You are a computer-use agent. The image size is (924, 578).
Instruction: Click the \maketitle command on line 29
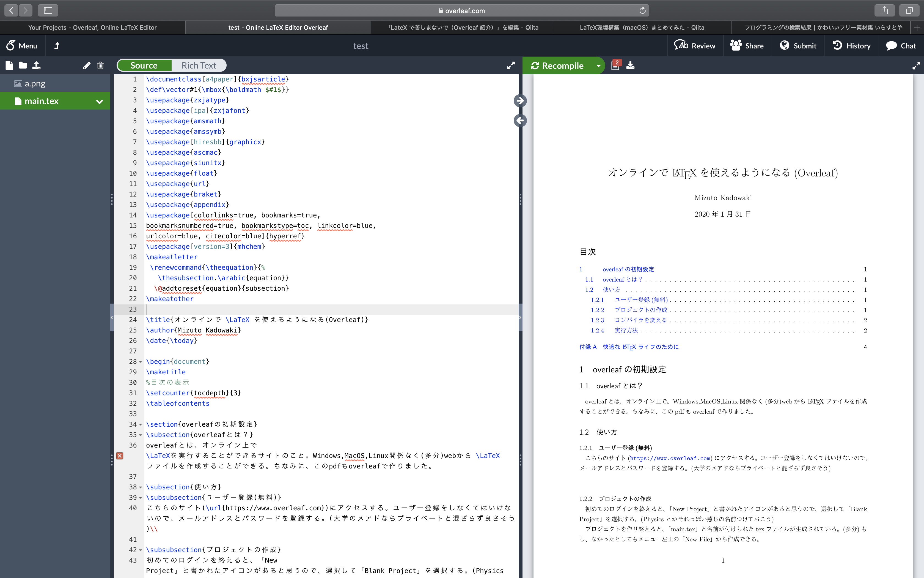pyautogui.click(x=166, y=372)
